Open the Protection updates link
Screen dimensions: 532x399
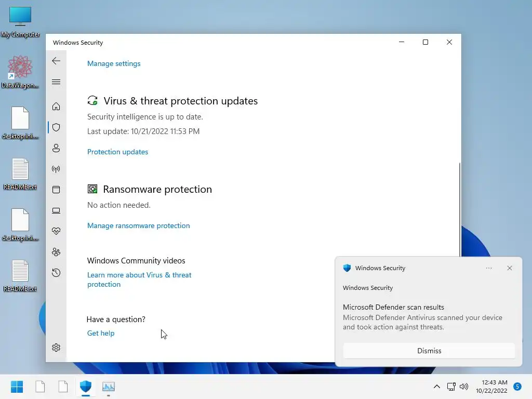point(117,152)
